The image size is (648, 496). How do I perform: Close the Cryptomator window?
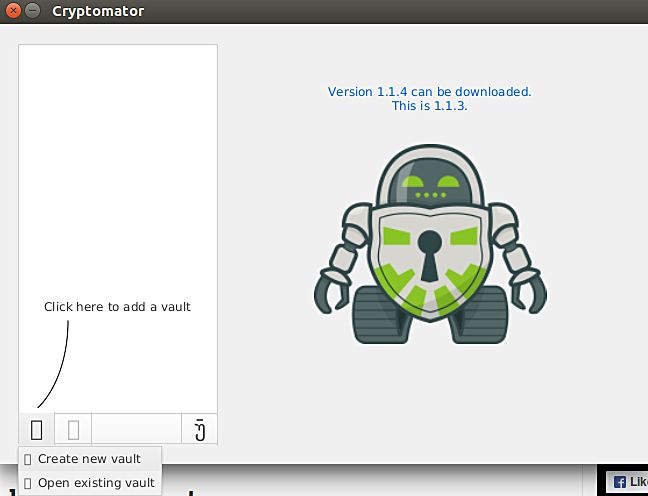[13, 11]
